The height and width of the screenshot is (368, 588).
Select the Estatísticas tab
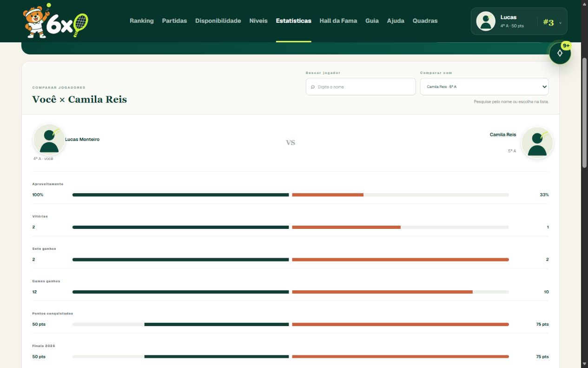pos(294,21)
